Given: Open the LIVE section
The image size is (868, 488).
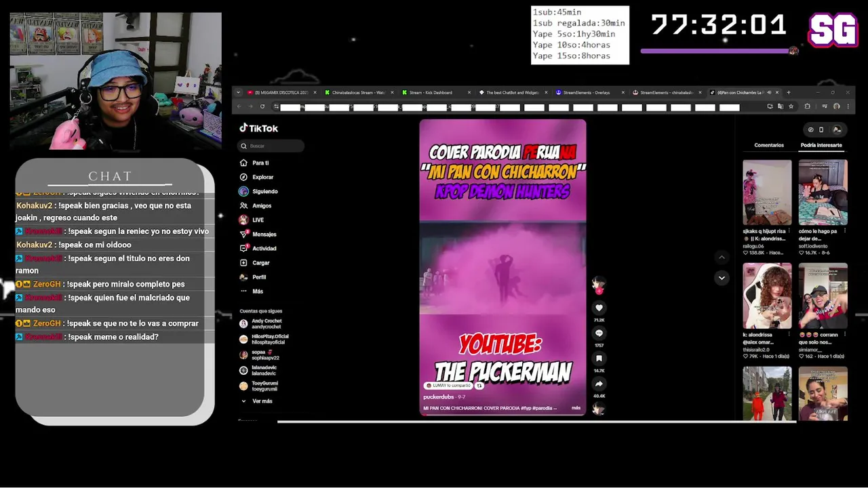Looking at the screenshot, I should pyautogui.click(x=252, y=220).
